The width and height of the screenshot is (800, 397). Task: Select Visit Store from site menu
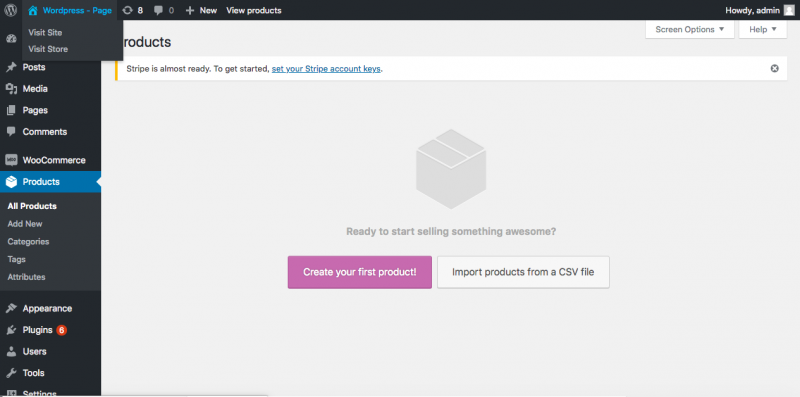point(48,49)
